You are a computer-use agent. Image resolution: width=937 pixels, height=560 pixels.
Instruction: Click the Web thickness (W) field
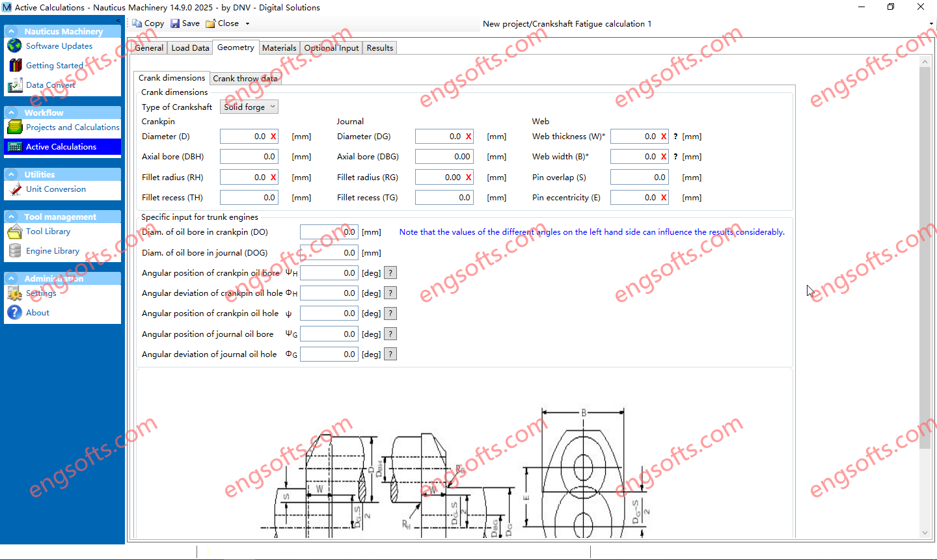(640, 137)
